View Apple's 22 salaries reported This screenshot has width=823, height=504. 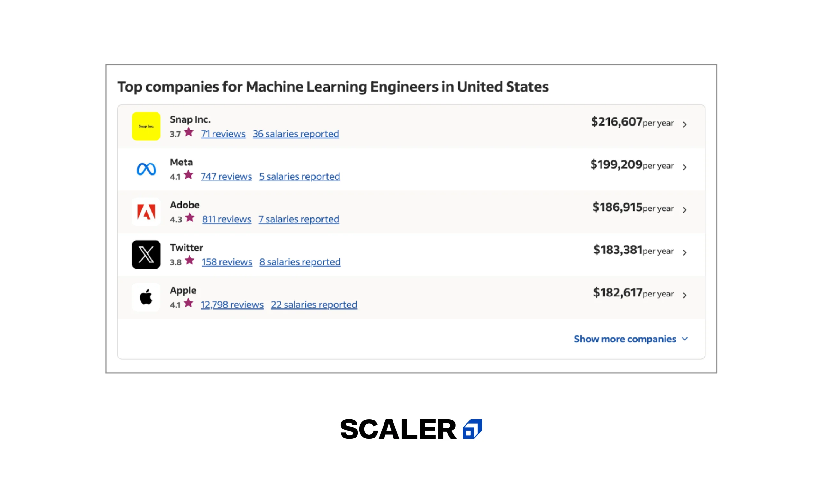[314, 305]
